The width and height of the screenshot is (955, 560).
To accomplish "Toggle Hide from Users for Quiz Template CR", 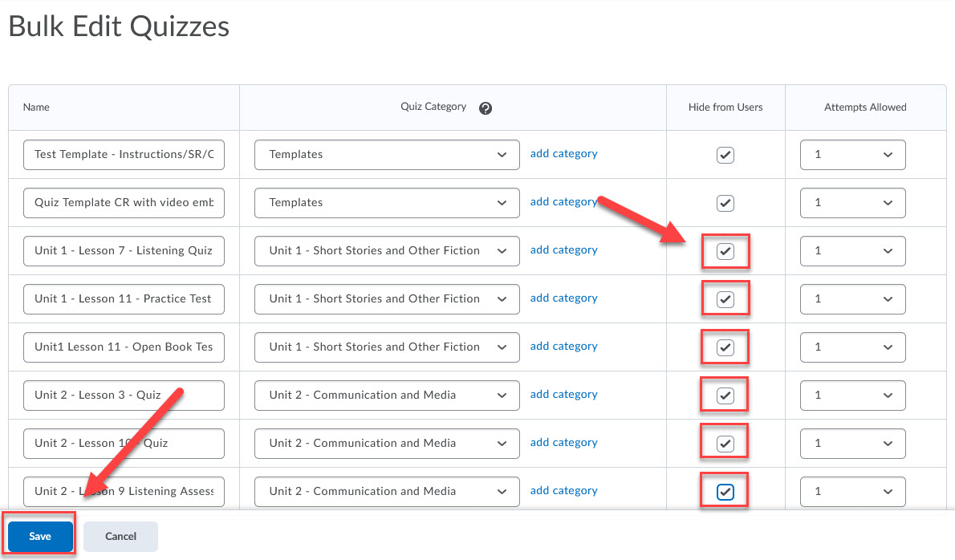I will (725, 203).
